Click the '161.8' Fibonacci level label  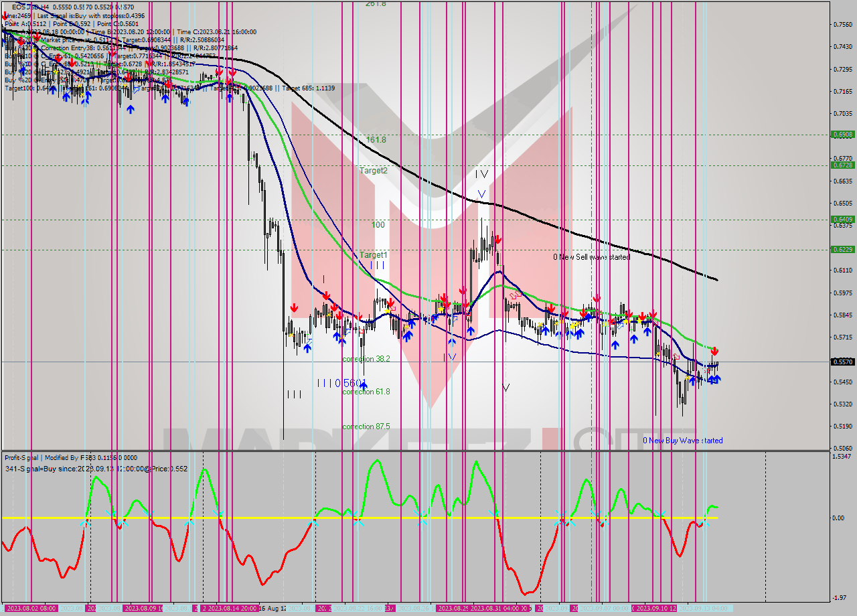tap(376, 140)
